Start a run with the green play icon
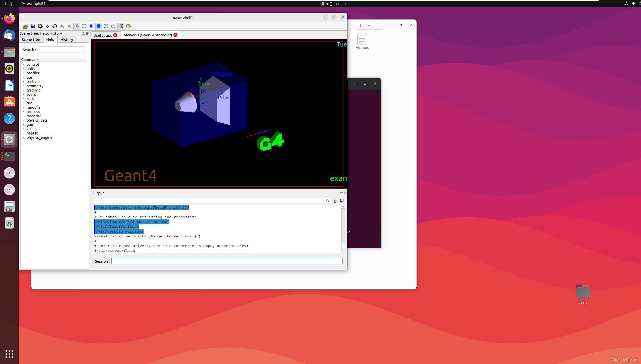The image size is (641, 364). 128,26
